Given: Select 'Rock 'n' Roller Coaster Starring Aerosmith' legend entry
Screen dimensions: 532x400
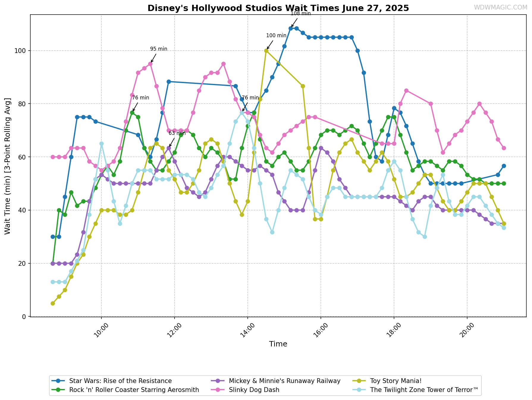Looking at the screenshot, I should 125,390.
